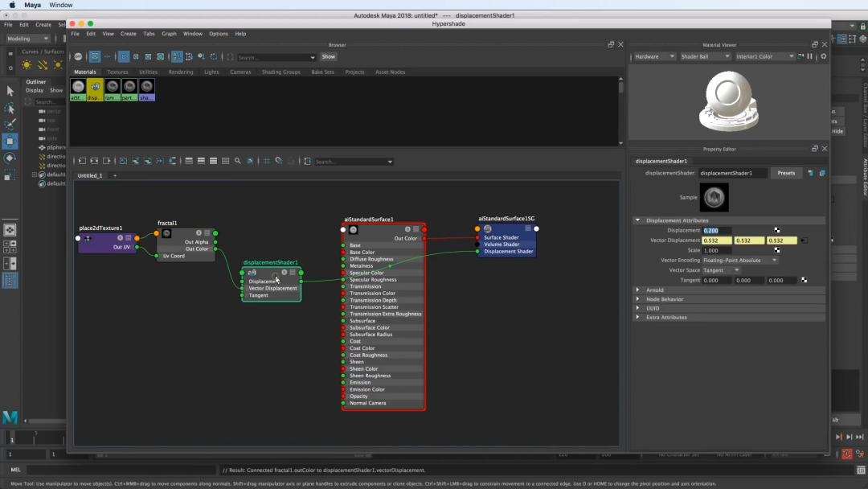Select the Move tool in toolbox
This screenshot has width=868, height=489.
[x=10, y=142]
